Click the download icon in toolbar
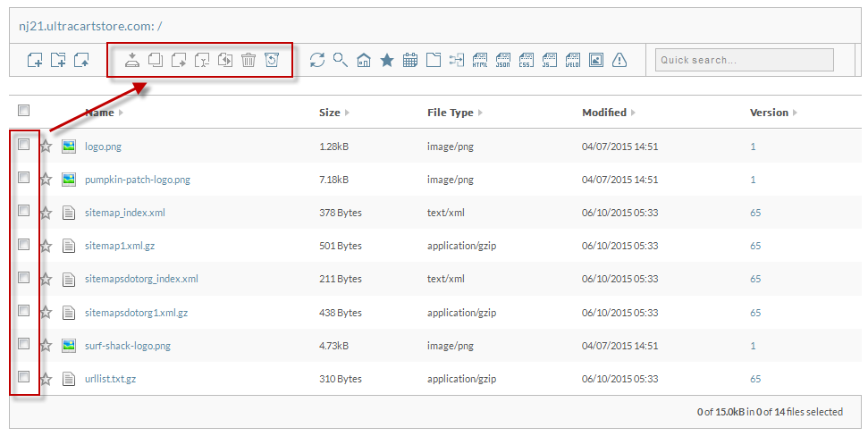 (x=132, y=60)
